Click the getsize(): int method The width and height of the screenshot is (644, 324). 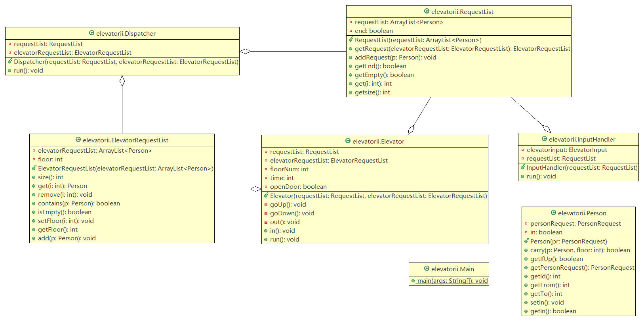click(372, 92)
